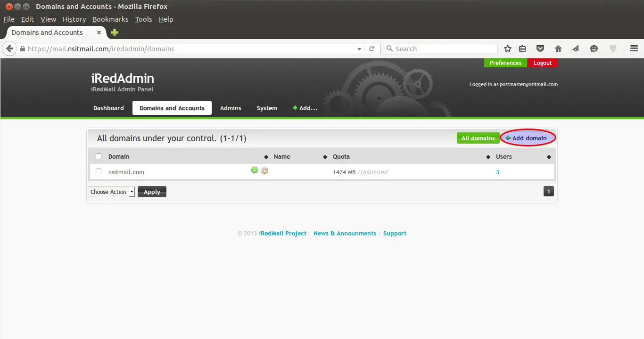Sort by Users column arrows

(x=549, y=157)
